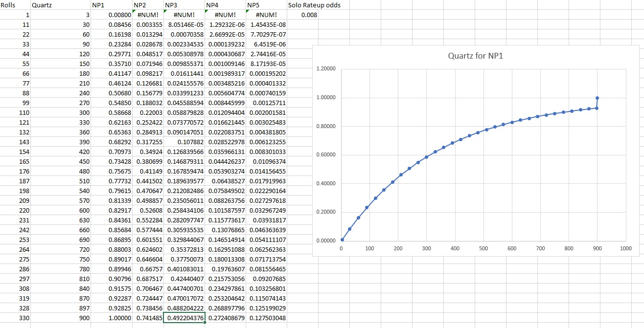Click the NP5 header cell
This screenshot has width=644, height=328.
[x=266, y=5]
